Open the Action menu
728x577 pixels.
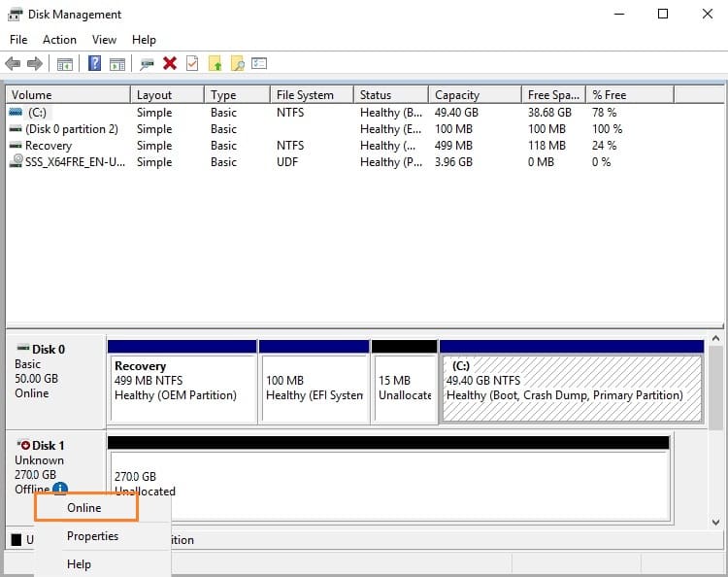(x=59, y=40)
